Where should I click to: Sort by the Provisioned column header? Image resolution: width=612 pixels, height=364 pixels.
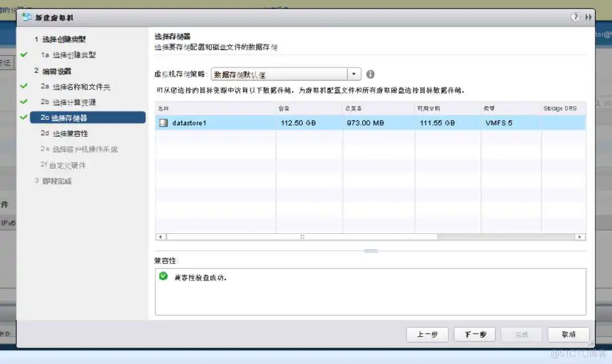coord(379,108)
